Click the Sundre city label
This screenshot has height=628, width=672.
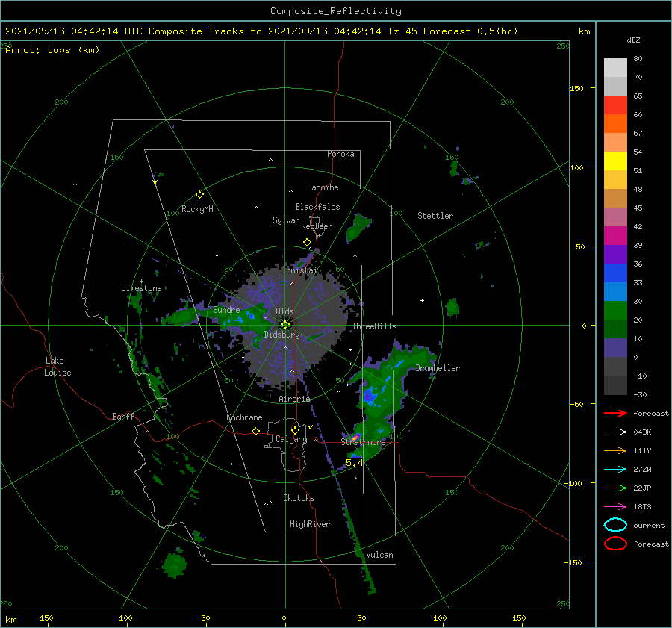pos(226,309)
